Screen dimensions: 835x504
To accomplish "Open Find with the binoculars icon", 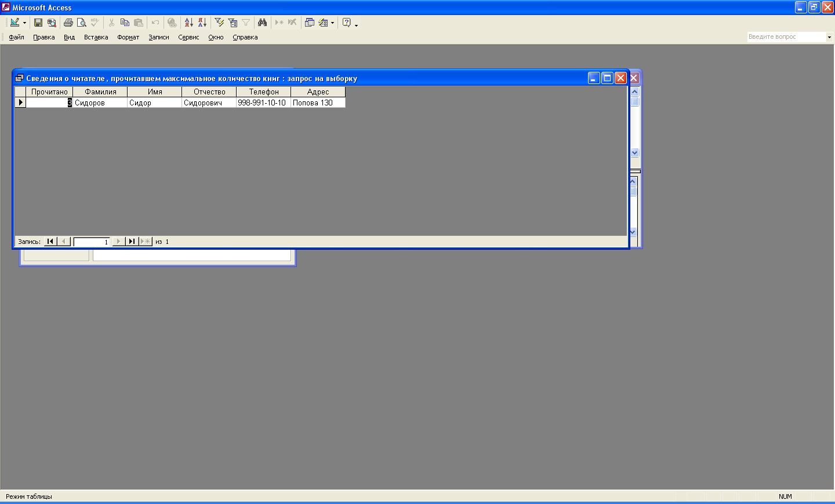I will pyautogui.click(x=263, y=23).
